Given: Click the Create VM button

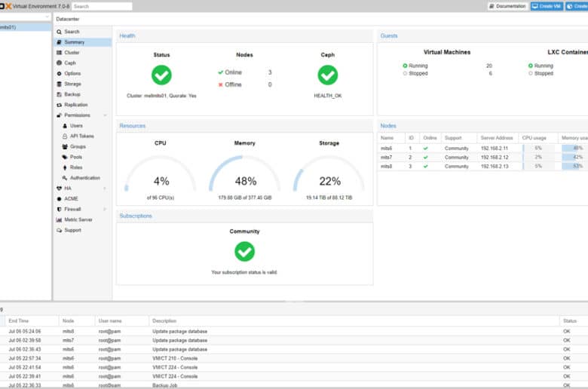Looking at the screenshot, I should click(547, 6).
